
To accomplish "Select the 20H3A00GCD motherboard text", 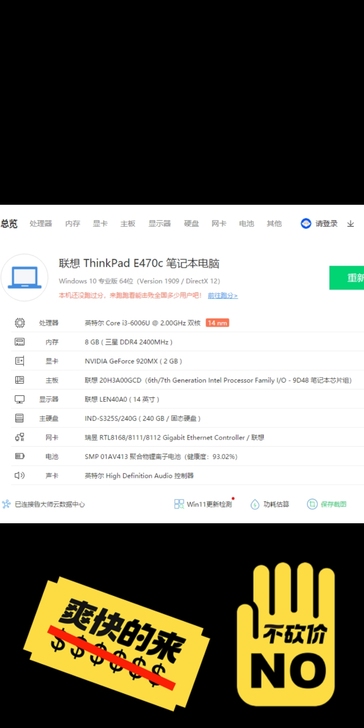I will click(x=218, y=380).
